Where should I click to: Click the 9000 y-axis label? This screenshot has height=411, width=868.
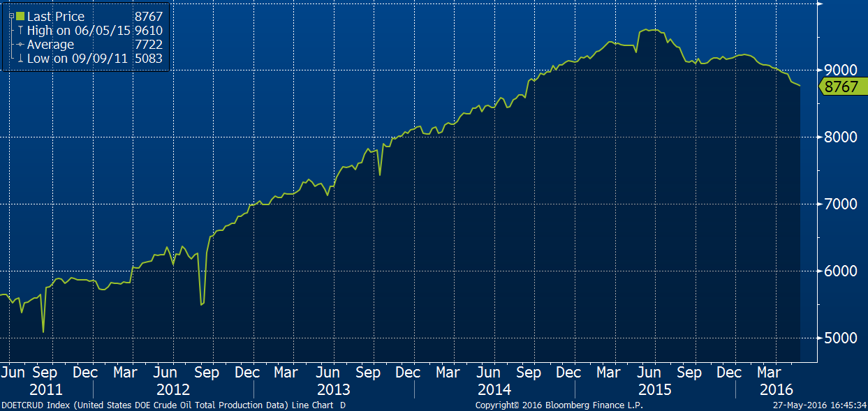tap(840, 70)
